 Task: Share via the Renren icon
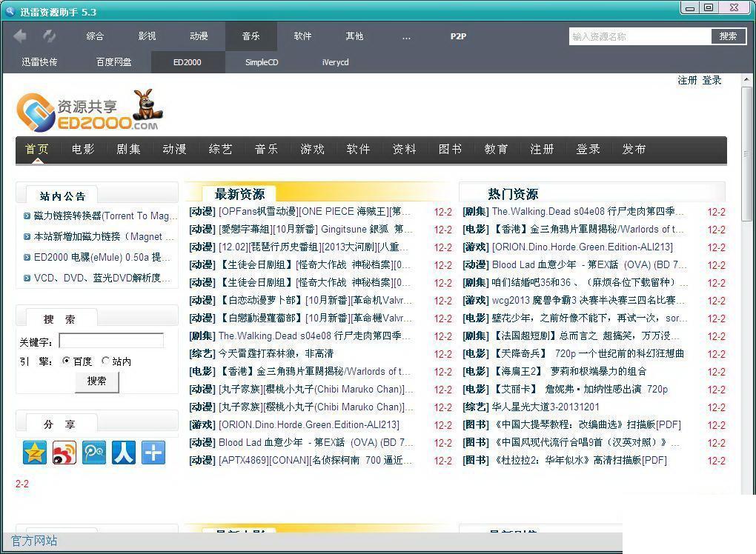click(x=124, y=453)
